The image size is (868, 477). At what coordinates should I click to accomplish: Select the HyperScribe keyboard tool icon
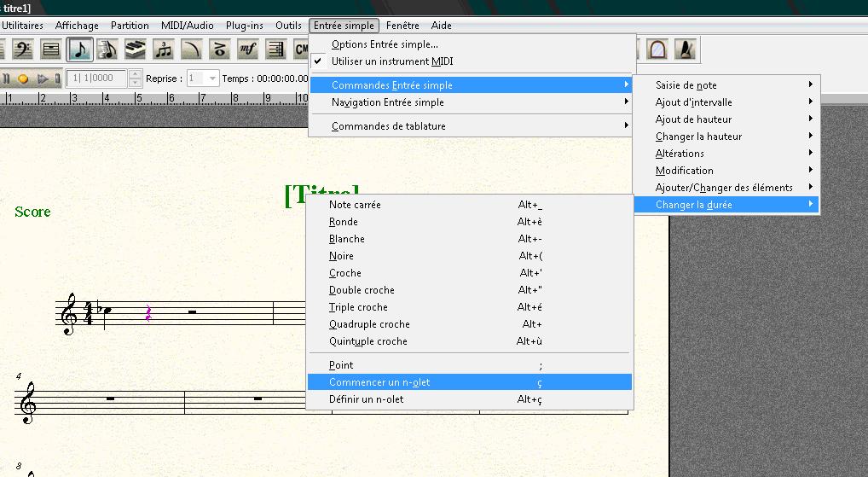(136, 49)
